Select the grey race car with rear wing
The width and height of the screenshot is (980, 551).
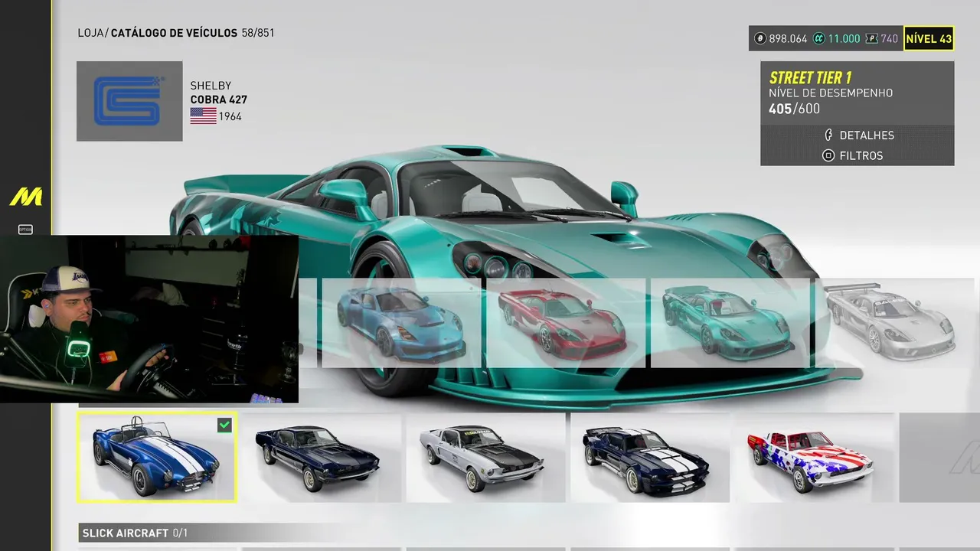894,323
